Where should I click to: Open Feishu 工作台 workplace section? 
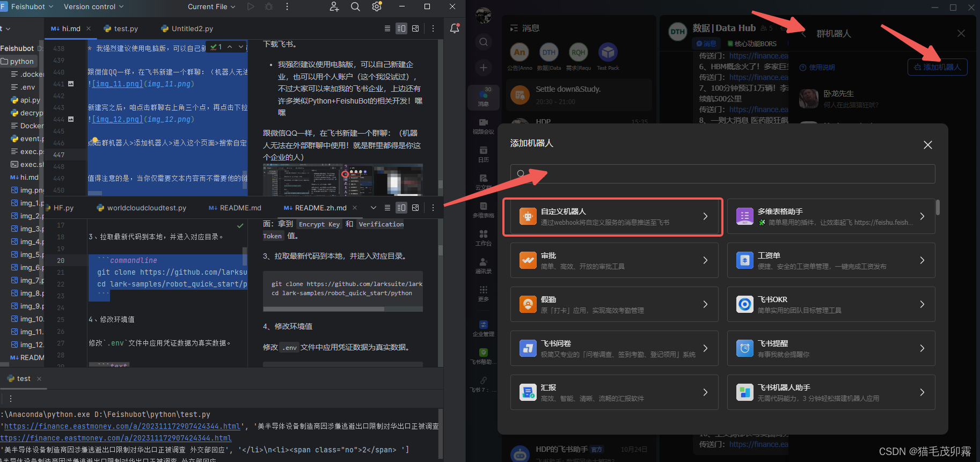click(484, 238)
